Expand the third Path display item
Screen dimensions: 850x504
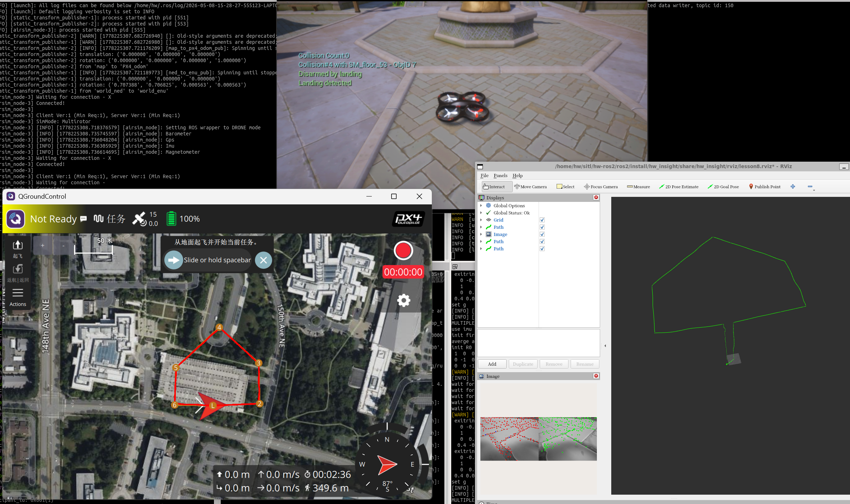tap(481, 249)
